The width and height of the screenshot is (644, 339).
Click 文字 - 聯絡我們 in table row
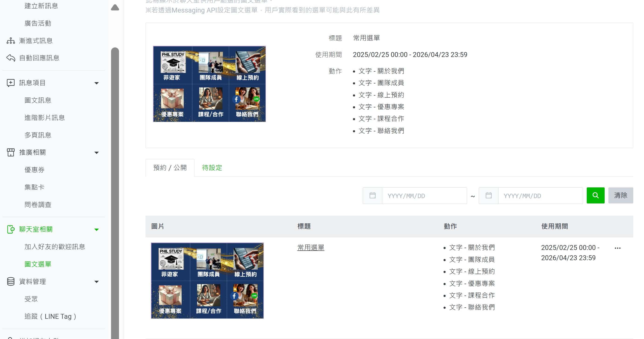coord(472,307)
